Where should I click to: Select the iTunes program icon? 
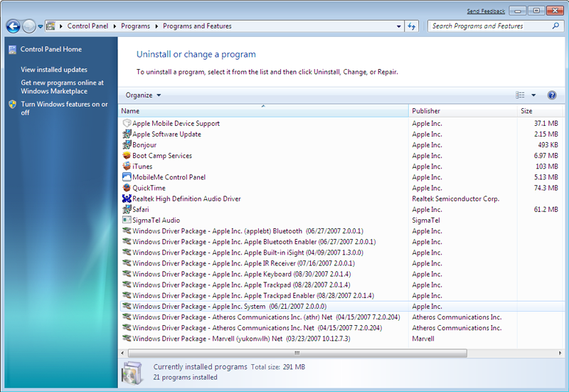(127, 166)
